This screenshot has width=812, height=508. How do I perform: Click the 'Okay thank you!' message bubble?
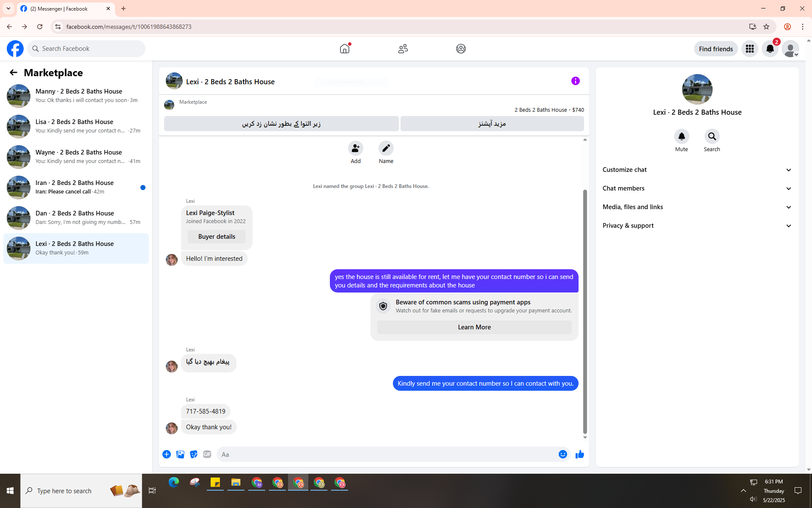click(x=209, y=427)
